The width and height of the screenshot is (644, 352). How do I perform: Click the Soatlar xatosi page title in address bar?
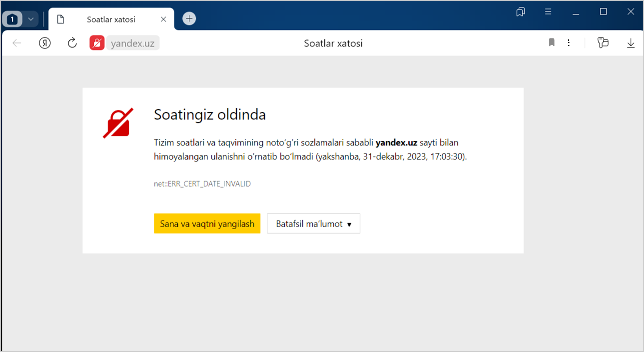333,43
